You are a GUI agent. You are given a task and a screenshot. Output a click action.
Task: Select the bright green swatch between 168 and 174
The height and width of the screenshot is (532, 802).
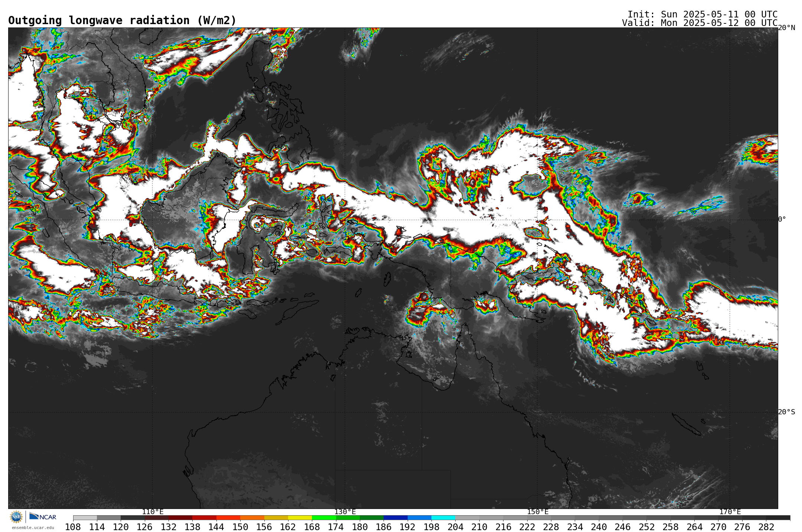point(324,518)
